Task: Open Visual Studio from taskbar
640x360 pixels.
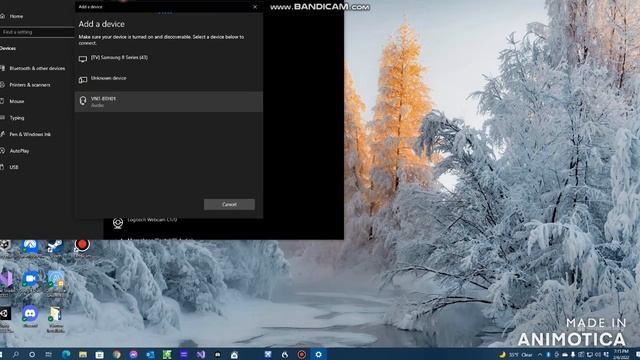Action: 201,355
